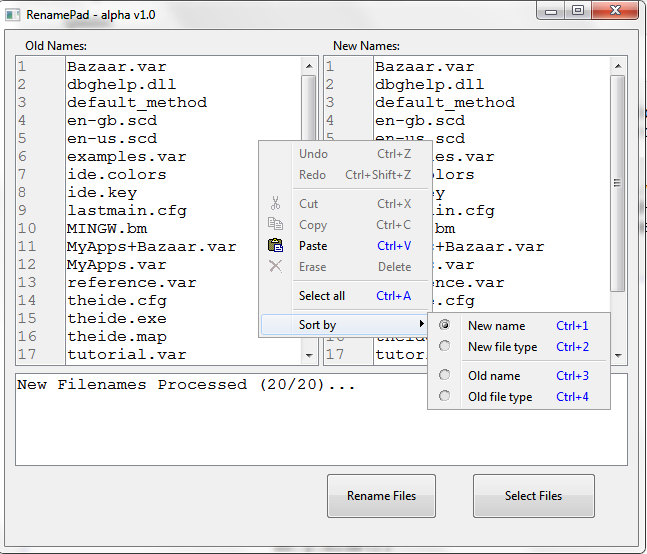Viewport: 647px width, 554px height.
Task: Click Undo in the context menu
Action: coord(313,154)
